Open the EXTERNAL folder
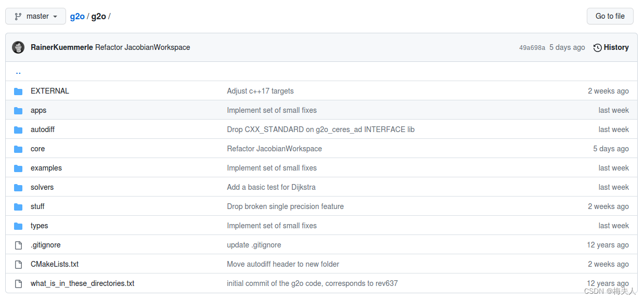 click(50, 91)
